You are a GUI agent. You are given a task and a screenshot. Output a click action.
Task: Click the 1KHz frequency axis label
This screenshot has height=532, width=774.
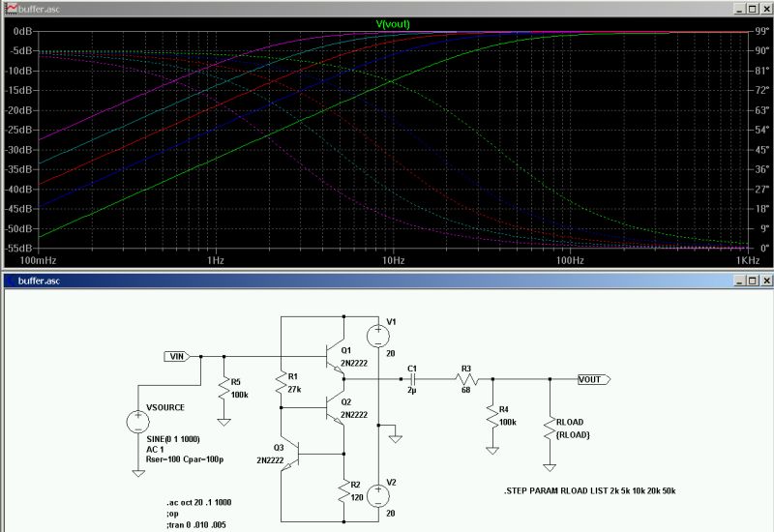tap(748, 260)
